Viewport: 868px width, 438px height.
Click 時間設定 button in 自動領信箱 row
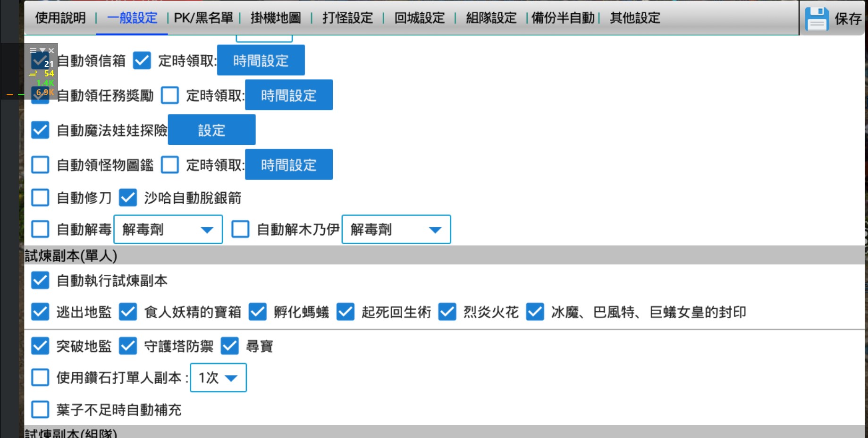tap(261, 60)
